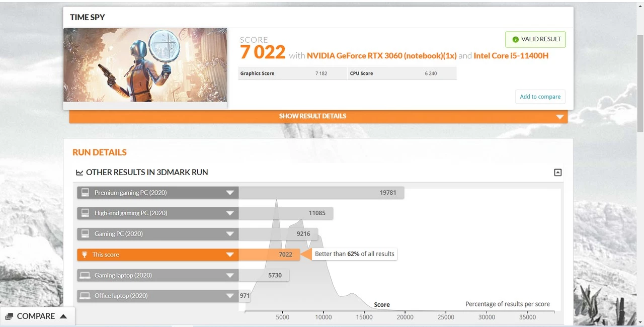Click the Time Spy benchmark thumbnail image
644x327 pixels.
(145, 65)
